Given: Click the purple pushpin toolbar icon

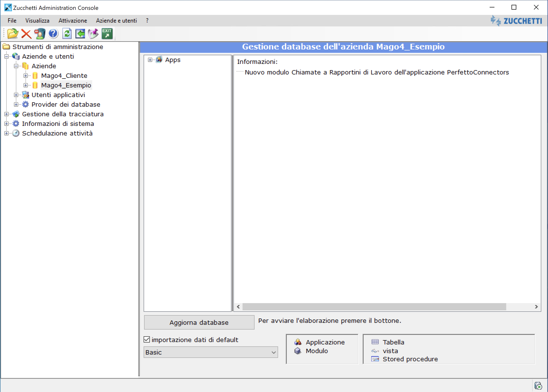Looking at the screenshot, I should 93,34.
